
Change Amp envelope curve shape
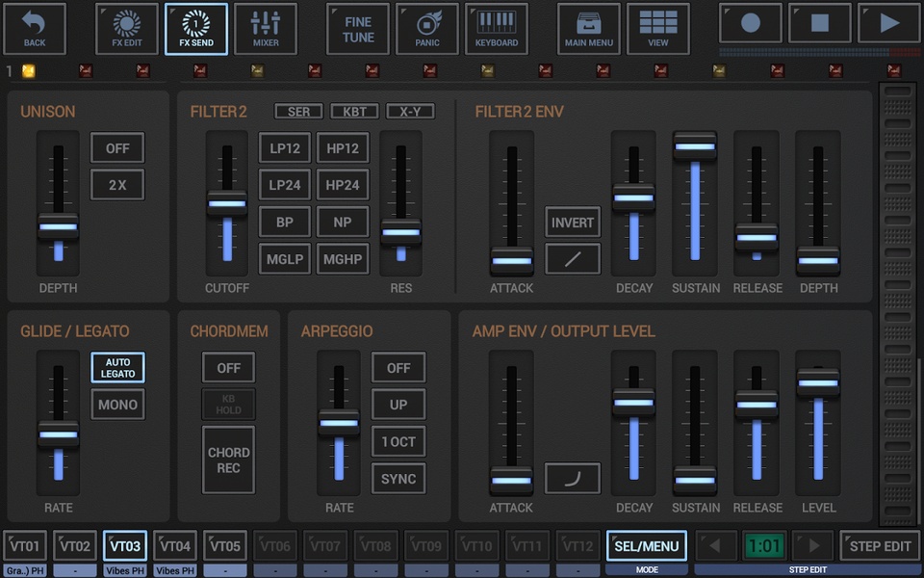(572, 479)
